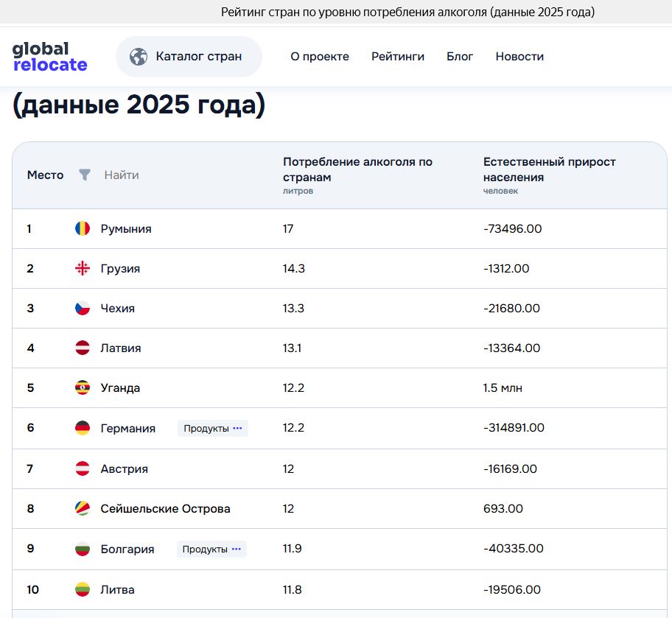Select the Lithuania flag icon
The width and height of the screenshot is (672, 618).
[83, 590]
